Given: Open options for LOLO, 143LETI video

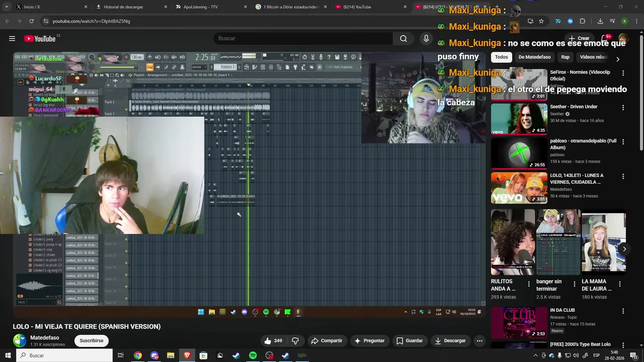Looking at the screenshot, I should coord(623,176).
